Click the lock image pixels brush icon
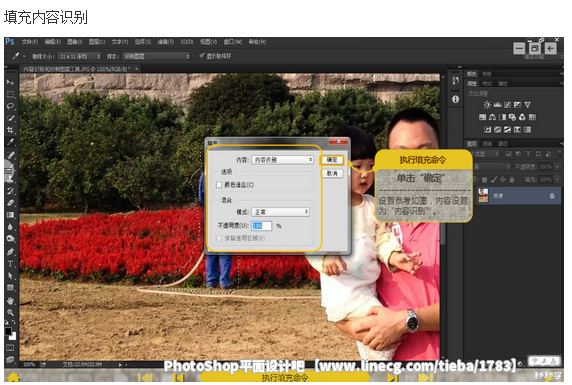This screenshot has width=572, height=385. click(494, 180)
